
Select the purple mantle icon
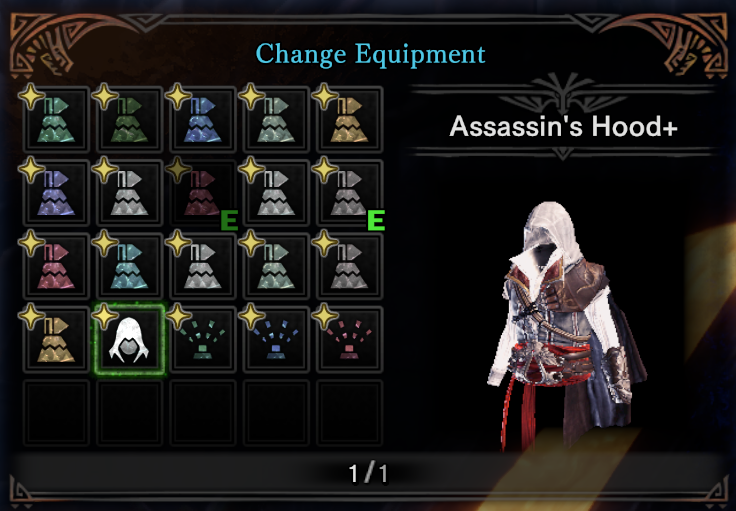point(56,193)
